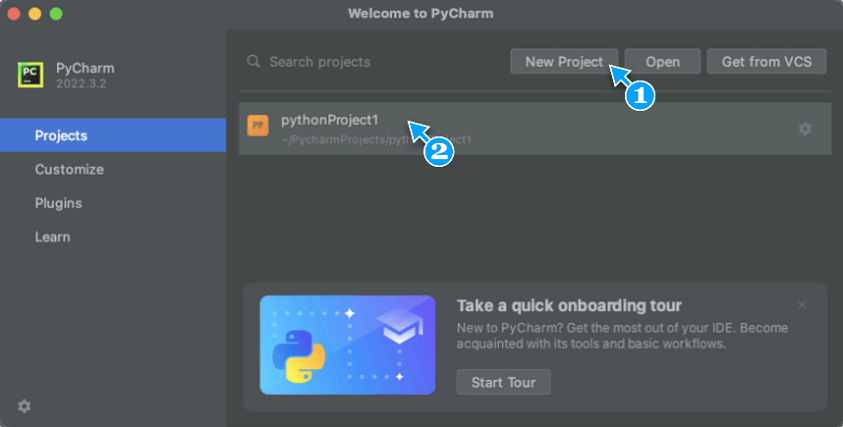Click the New Project button
Screen dimensions: 843x427
(564, 62)
